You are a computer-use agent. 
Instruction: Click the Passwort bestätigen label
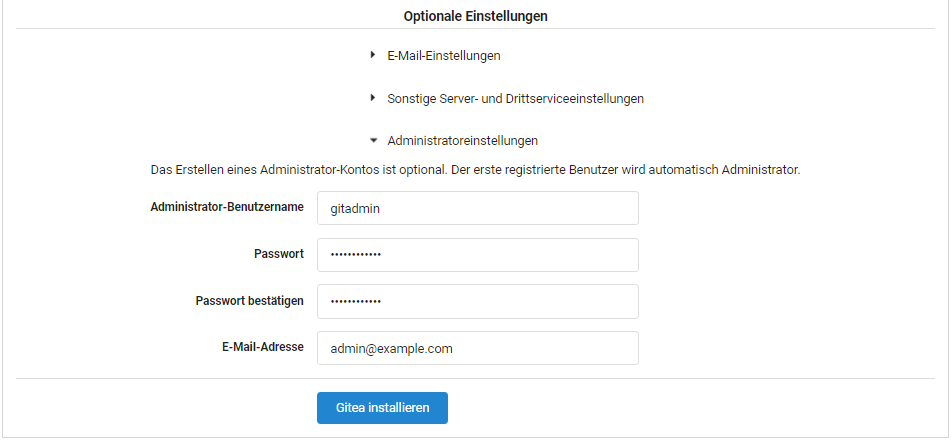coord(249,301)
